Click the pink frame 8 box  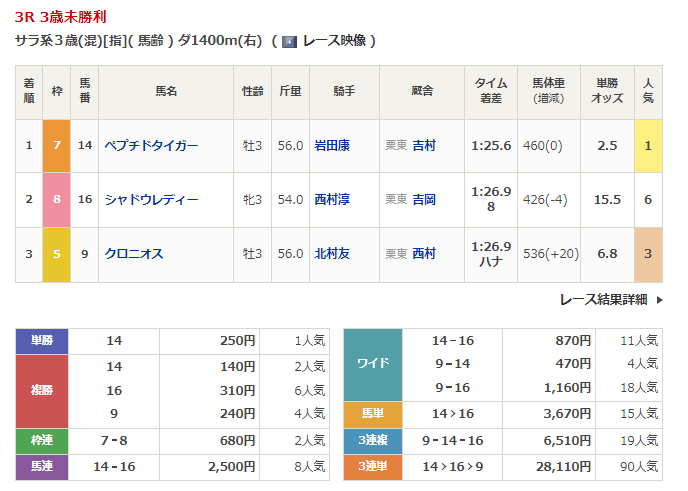click(57, 199)
